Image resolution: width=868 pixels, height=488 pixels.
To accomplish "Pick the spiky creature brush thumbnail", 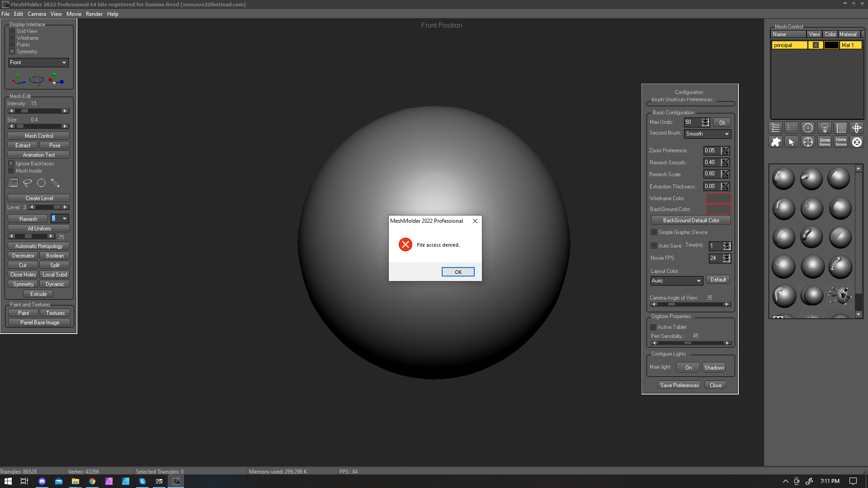I will pyautogui.click(x=840, y=296).
